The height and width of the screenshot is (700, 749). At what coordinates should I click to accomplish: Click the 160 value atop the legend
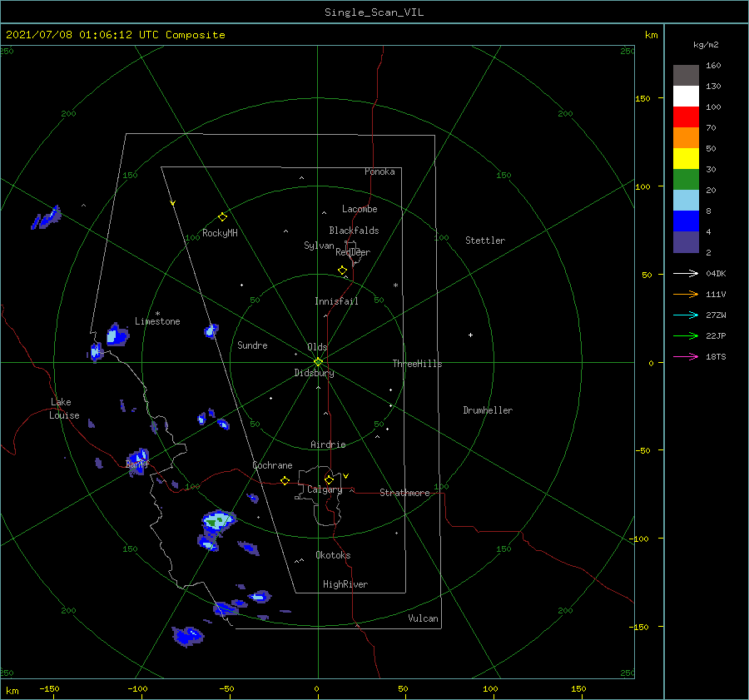(713, 66)
